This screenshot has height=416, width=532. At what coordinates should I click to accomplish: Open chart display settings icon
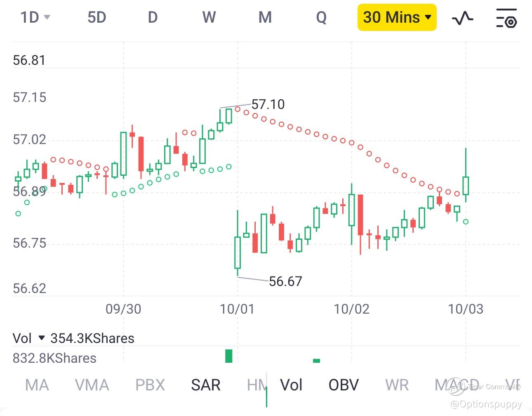tap(506, 18)
